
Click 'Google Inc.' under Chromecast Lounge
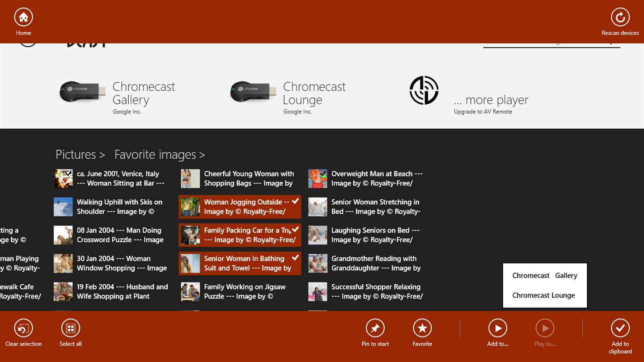click(x=297, y=112)
